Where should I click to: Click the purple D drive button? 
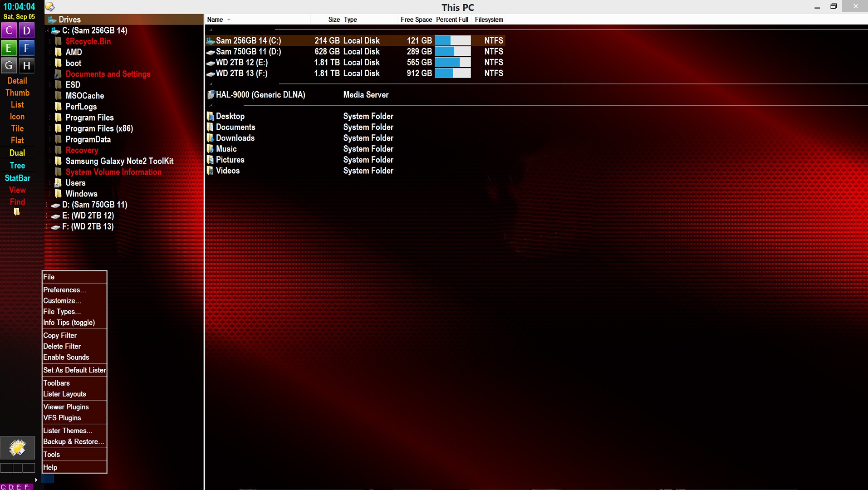(27, 30)
